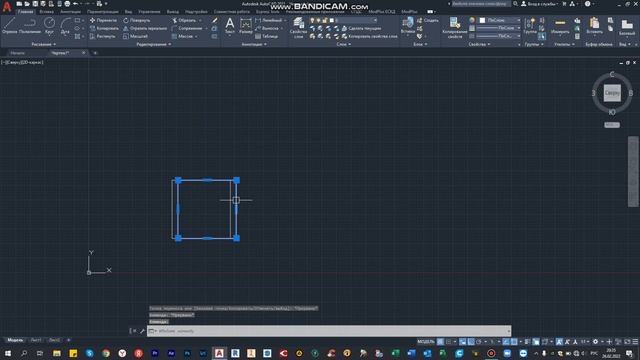Viewport: 640px width, 360px height.
Task: Click the Mirror (Отразить зеркально) tool
Action: click(x=145, y=28)
